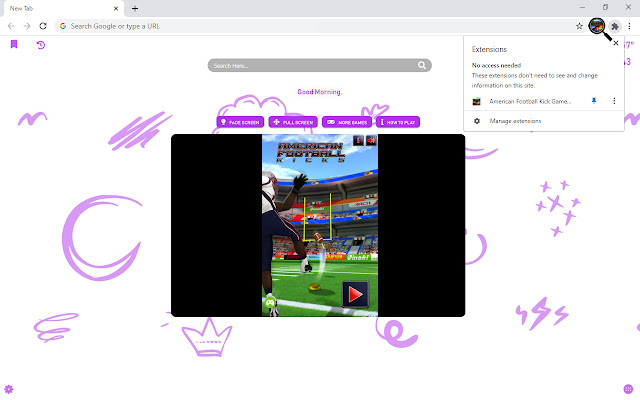Click the Google icon in the address bar
640x400 pixels.
pyautogui.click(x=63, y=26)
